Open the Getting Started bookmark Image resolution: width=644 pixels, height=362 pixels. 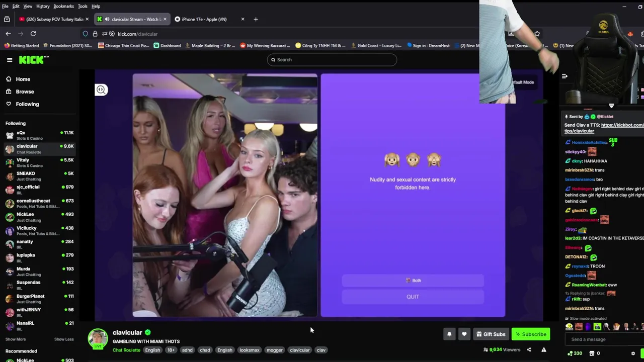pyautogui.click(x=21, y=46)
